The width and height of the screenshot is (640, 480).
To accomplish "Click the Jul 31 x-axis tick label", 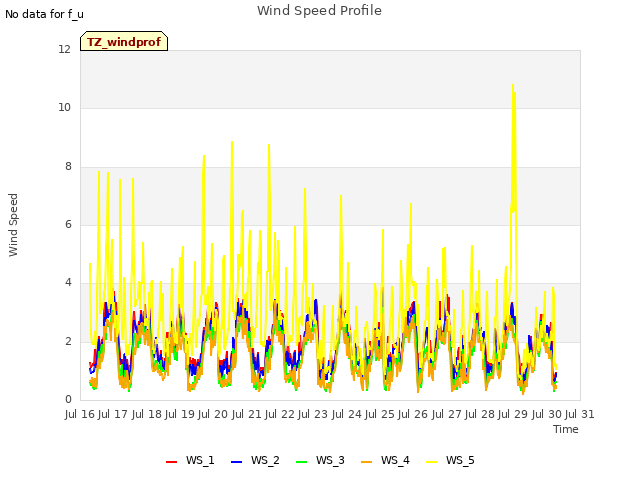I will pyautogui.click(x=580, y=414).
